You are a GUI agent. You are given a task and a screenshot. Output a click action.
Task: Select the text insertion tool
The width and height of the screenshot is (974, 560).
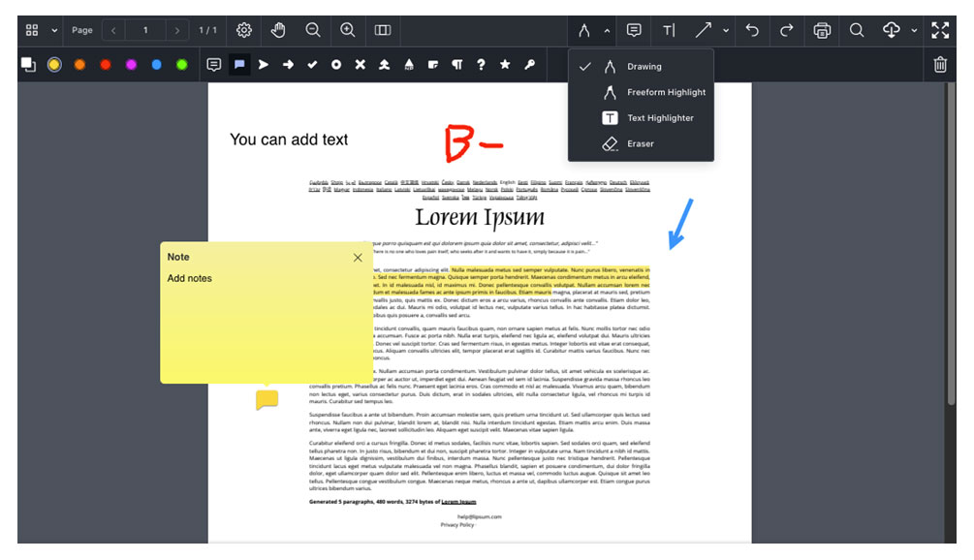click(668, 30)
